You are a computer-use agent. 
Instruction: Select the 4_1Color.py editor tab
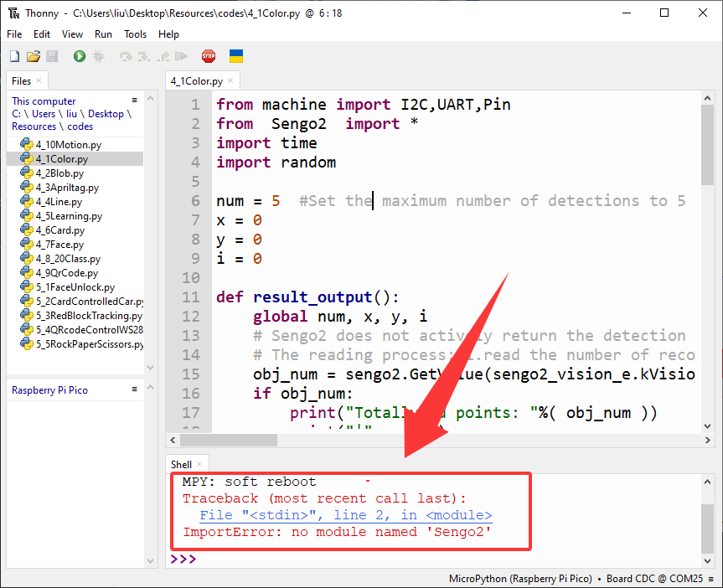(x=197, y=81)
